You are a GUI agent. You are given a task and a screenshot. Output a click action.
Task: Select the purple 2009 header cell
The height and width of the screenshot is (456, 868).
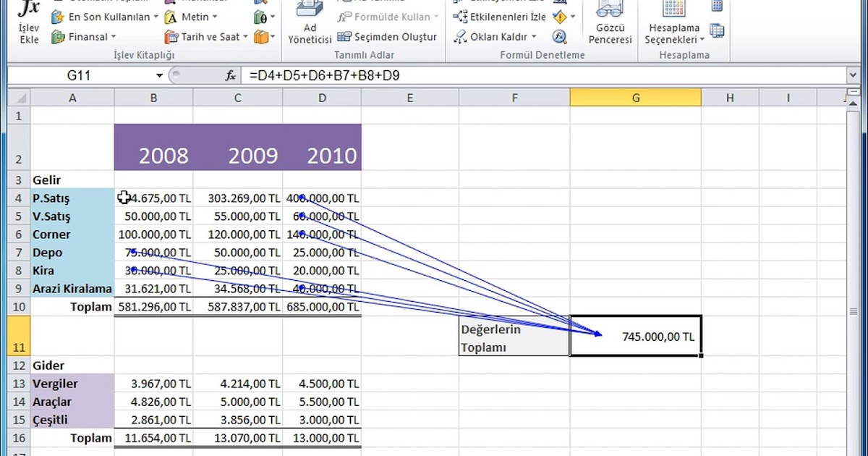pos(253,154)
